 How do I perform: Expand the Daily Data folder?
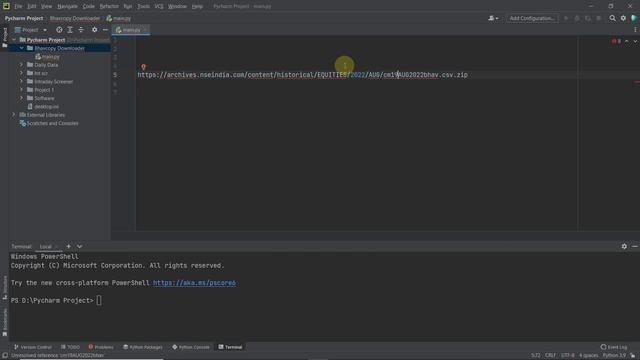(22, 65)
